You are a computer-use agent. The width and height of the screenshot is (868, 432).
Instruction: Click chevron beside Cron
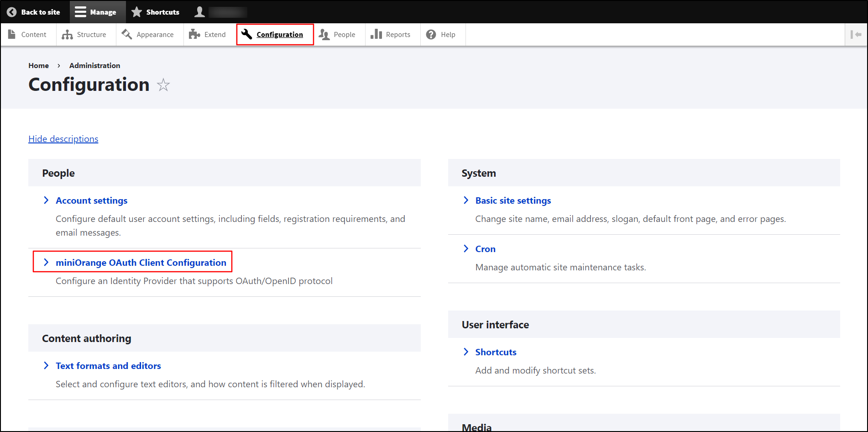466,249
